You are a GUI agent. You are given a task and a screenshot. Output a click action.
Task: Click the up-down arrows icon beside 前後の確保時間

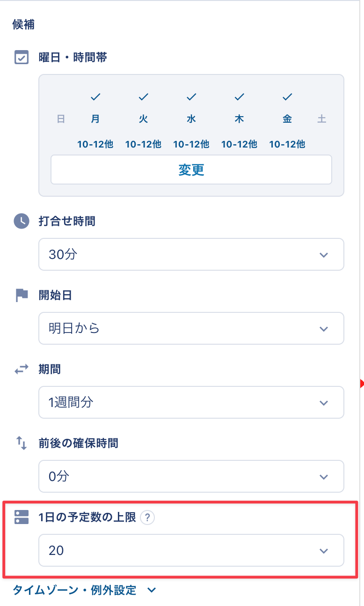click(22, 443)
